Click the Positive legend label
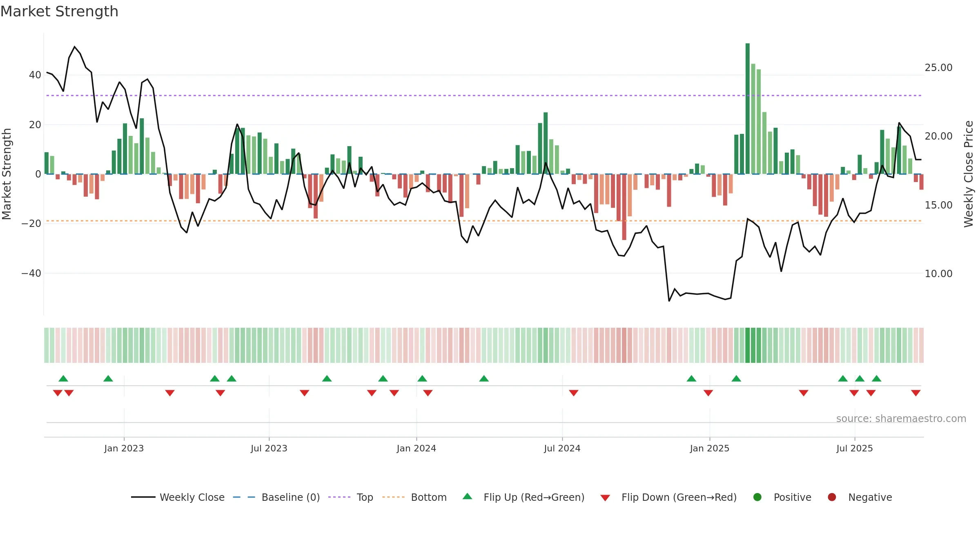The height and width of the screenshot is (551, 980). pyautogui.click(x=792, y=497)
